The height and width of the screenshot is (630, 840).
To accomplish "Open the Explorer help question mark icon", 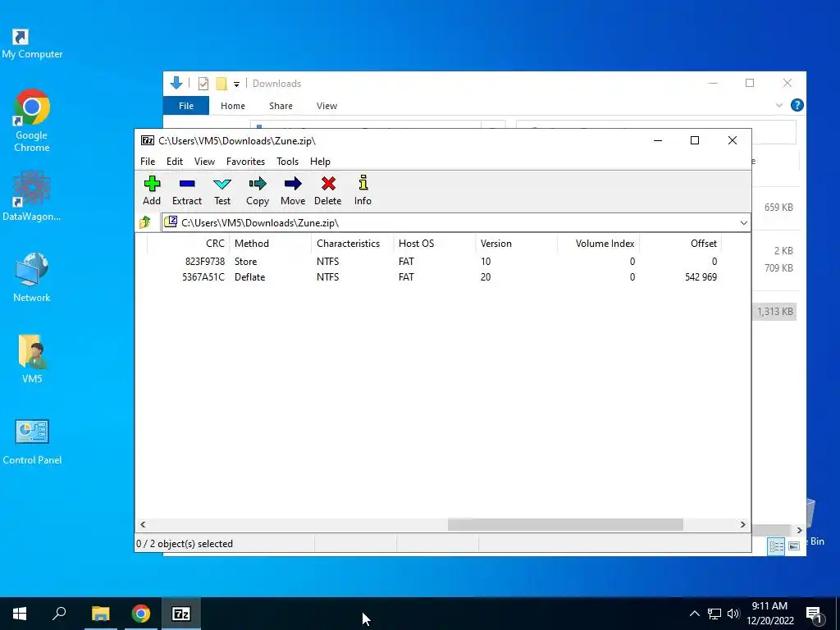I will click(x=797, y=105).
